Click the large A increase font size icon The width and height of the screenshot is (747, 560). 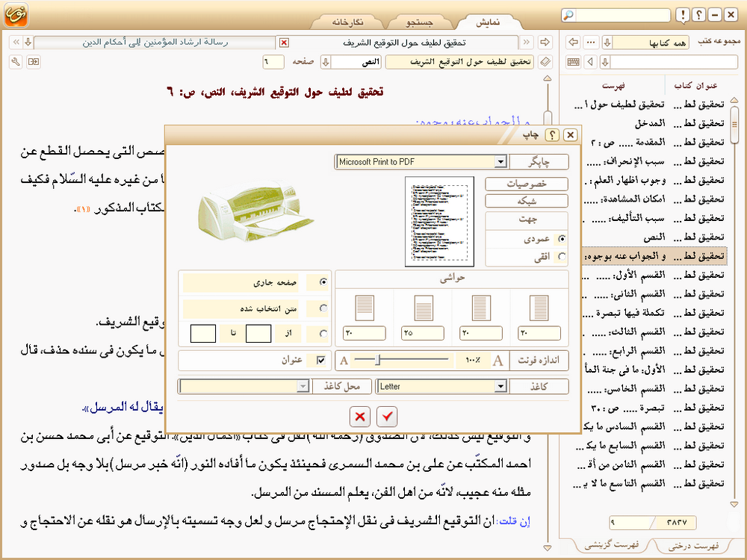point(498,361)
